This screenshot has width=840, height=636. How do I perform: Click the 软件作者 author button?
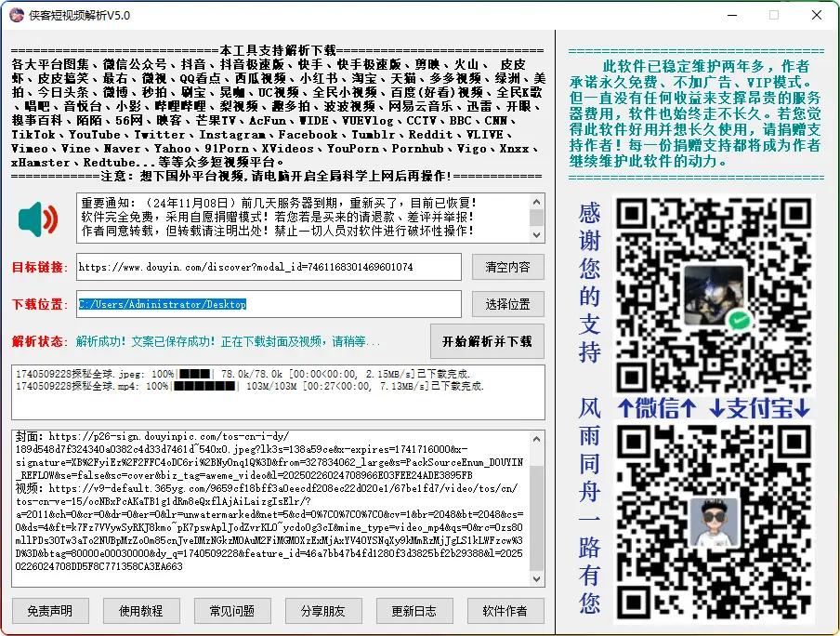coord(505,611)
